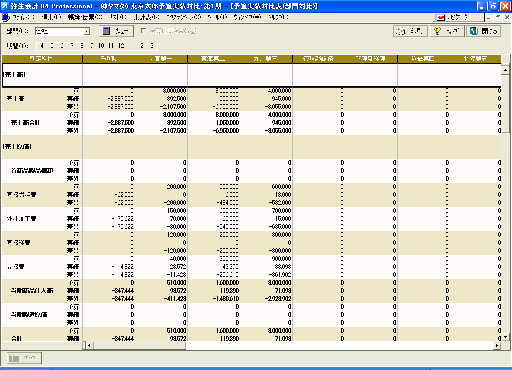Click the vertical scrollbar thumb
Image resolution: width=512 pixels, height=370 pixels.
(505, 103)
